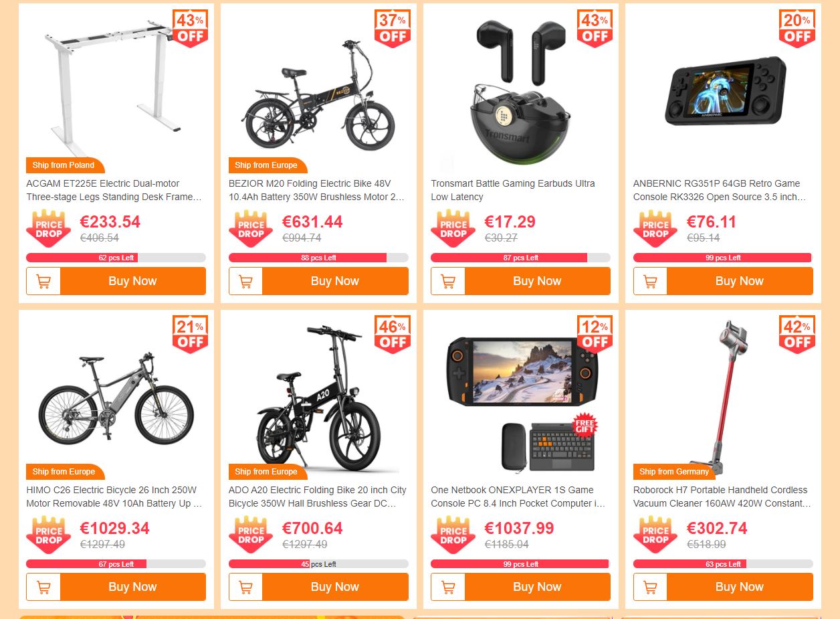Add BEZIOR M20 folding bike to cart

245,281
